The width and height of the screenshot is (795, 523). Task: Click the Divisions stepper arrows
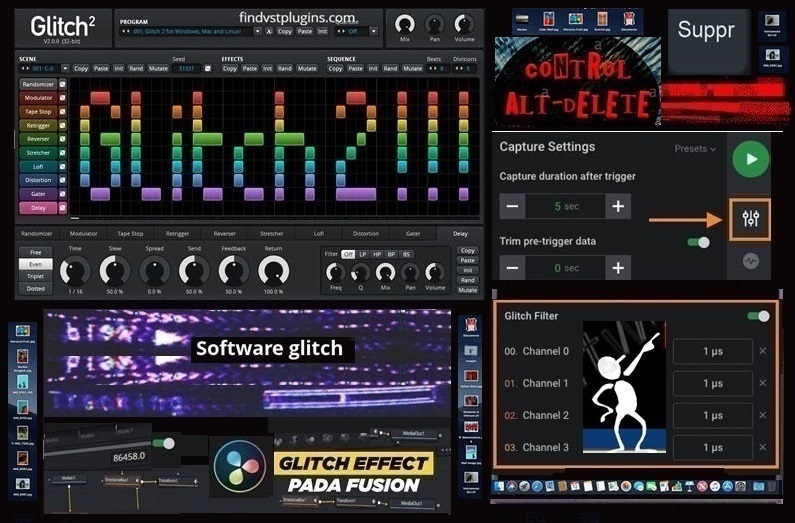(x=459, y=68)
